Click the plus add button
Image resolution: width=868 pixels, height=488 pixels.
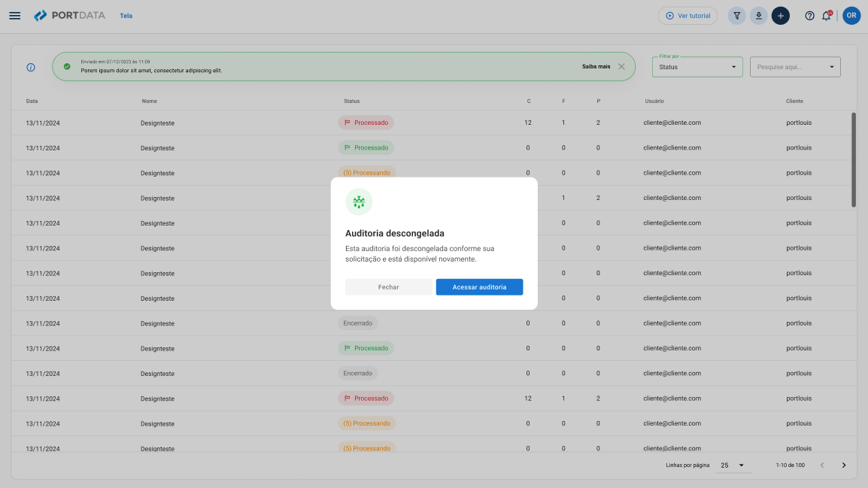(x=780, y=16)
